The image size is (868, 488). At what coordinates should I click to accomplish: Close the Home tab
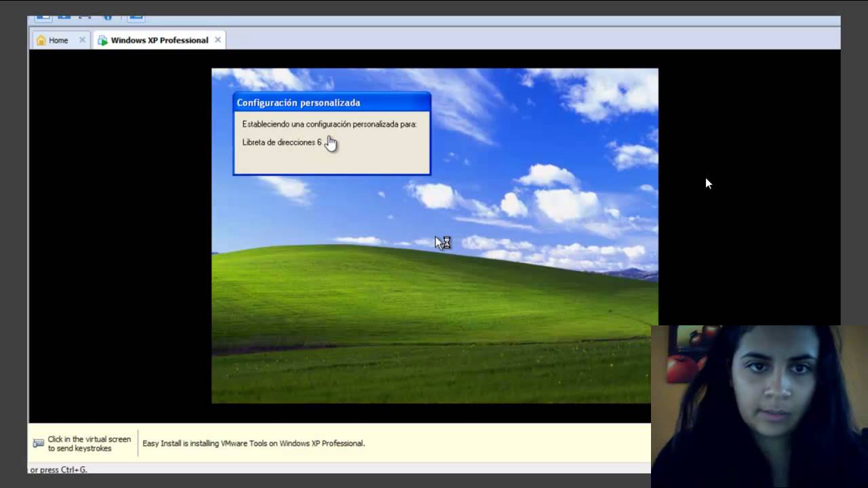(82, 40)
